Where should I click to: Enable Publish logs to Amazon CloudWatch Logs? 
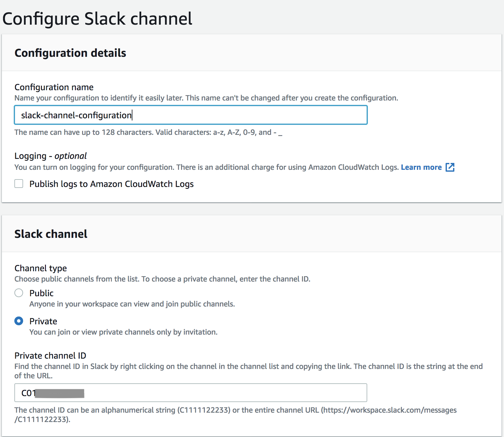[x=19, y=184]
